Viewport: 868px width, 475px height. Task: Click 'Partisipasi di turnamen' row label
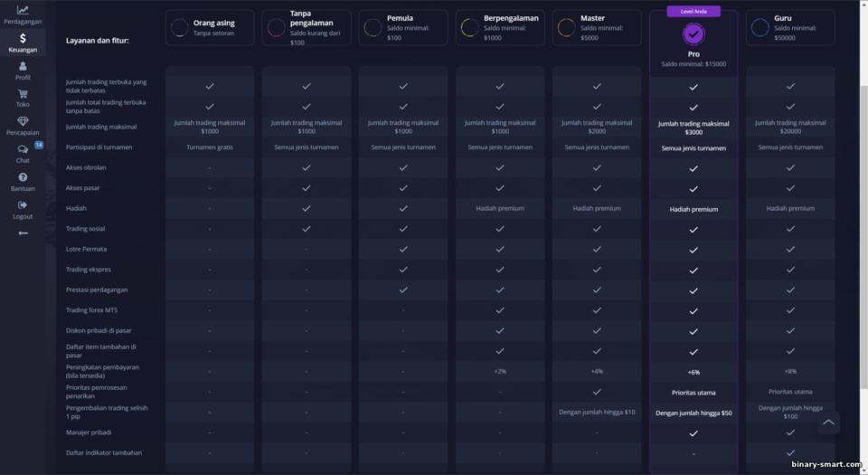coord(99,147)
